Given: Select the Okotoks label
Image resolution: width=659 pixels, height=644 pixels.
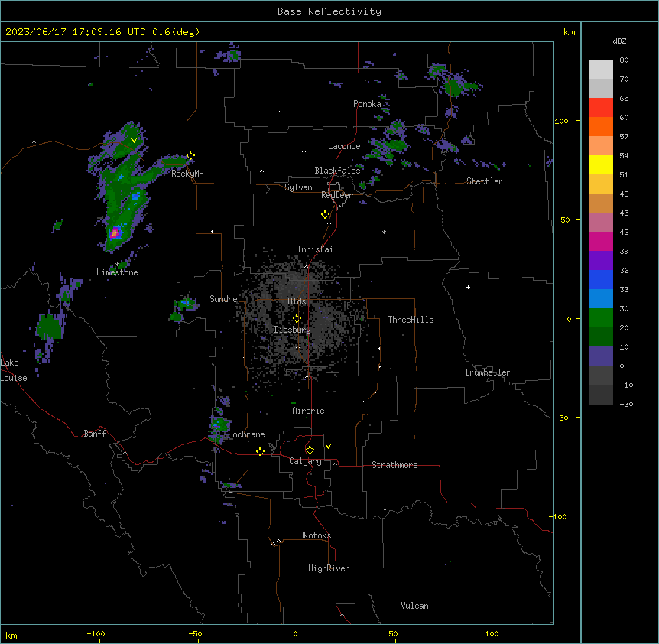Looking at the screenshot, I should 315,535.
